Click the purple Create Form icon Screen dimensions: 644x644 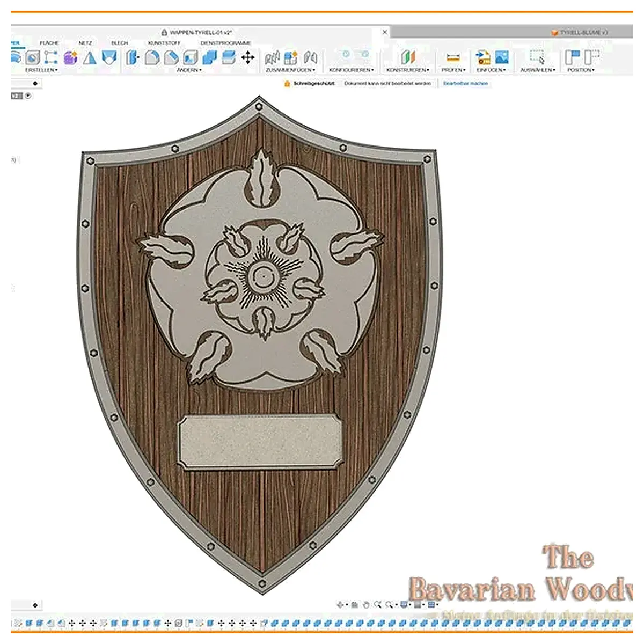tap(70, 57)
